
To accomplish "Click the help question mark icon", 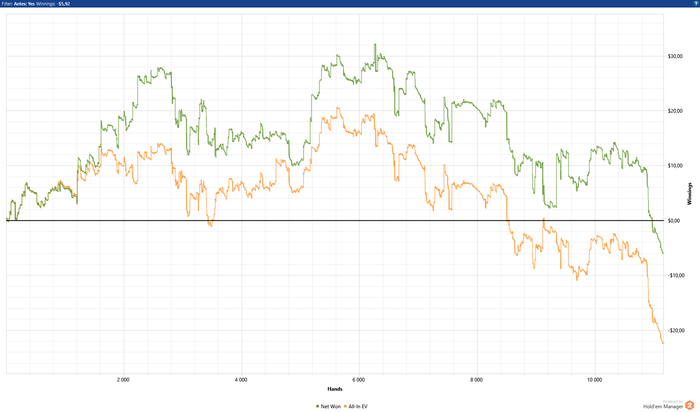I will click(x=696, y=3).
